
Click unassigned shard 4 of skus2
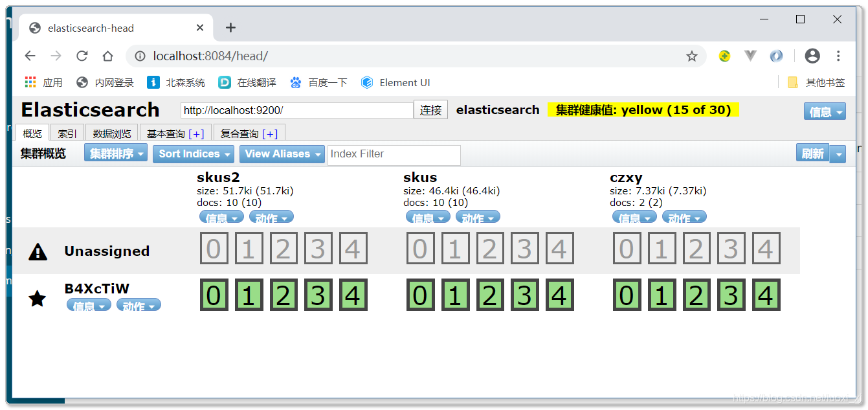pos(353,249)
